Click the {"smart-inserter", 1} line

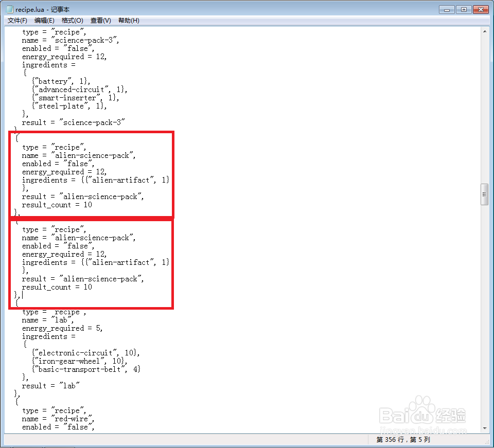tap(76, 98)
